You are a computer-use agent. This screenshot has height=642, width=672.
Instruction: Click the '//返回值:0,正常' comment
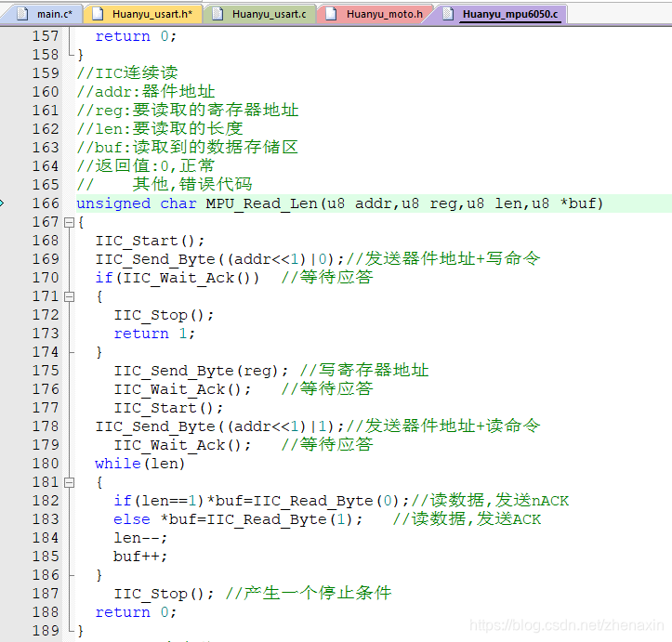tap(146, 166)
